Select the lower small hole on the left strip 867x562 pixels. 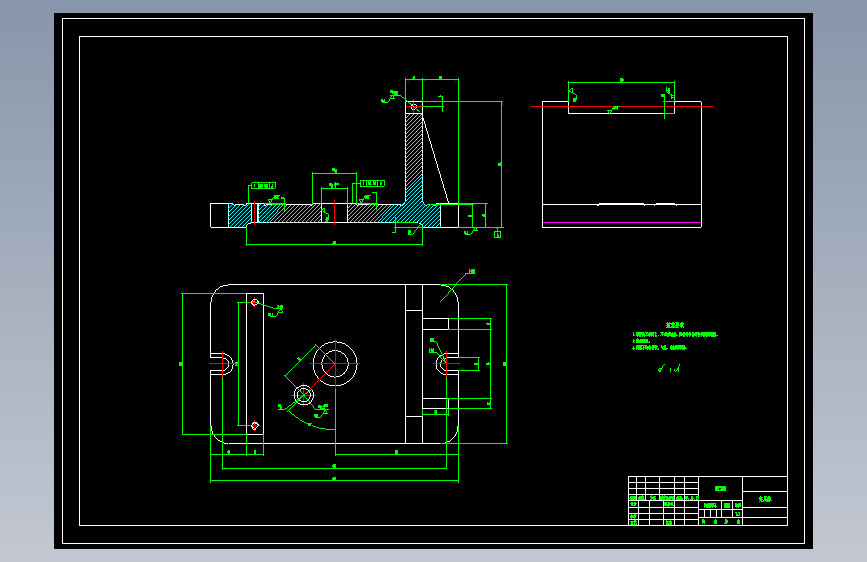[255, 425]
